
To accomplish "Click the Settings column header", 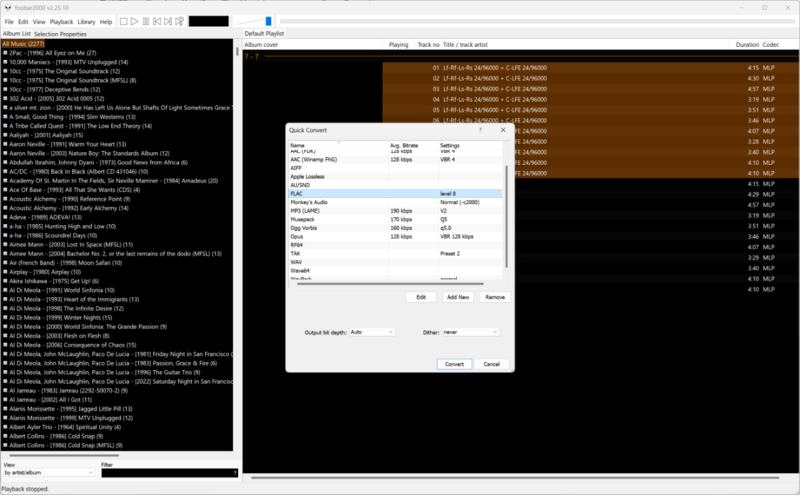I will point(470,145).
